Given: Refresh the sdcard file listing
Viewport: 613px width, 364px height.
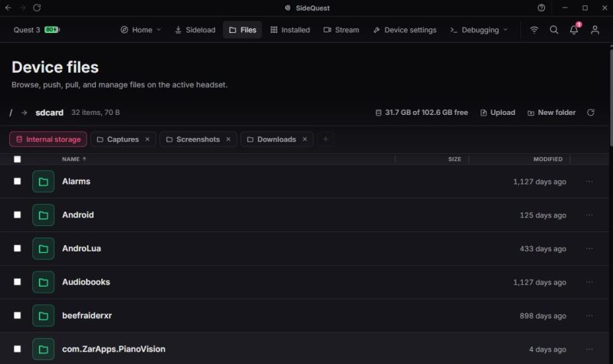Looking at the screenshot, I should (591, 113).
